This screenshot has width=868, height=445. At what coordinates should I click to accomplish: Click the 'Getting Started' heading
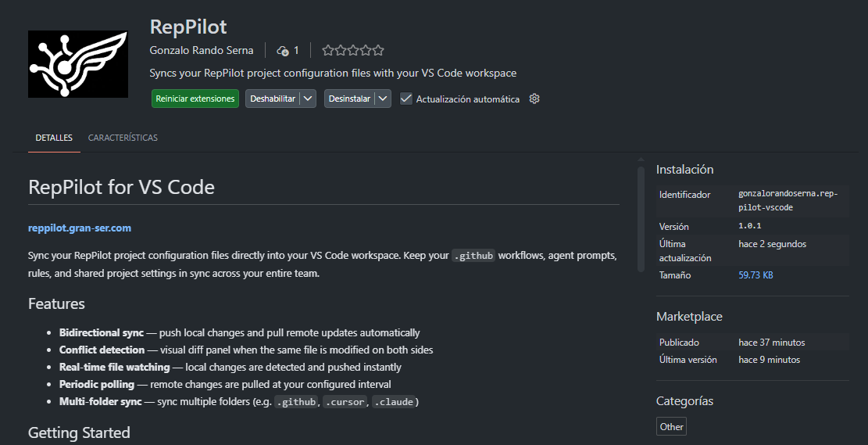coord(79,432)
